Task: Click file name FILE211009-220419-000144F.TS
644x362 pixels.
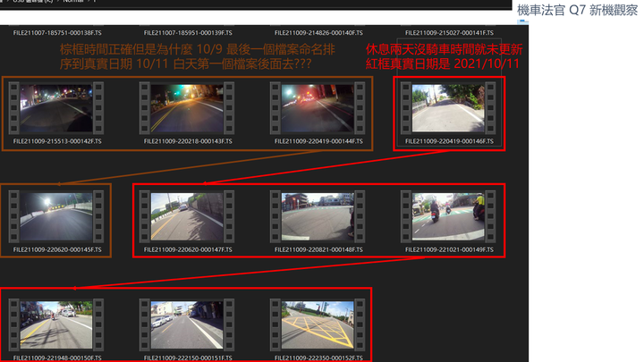Action: coord(318,141)
